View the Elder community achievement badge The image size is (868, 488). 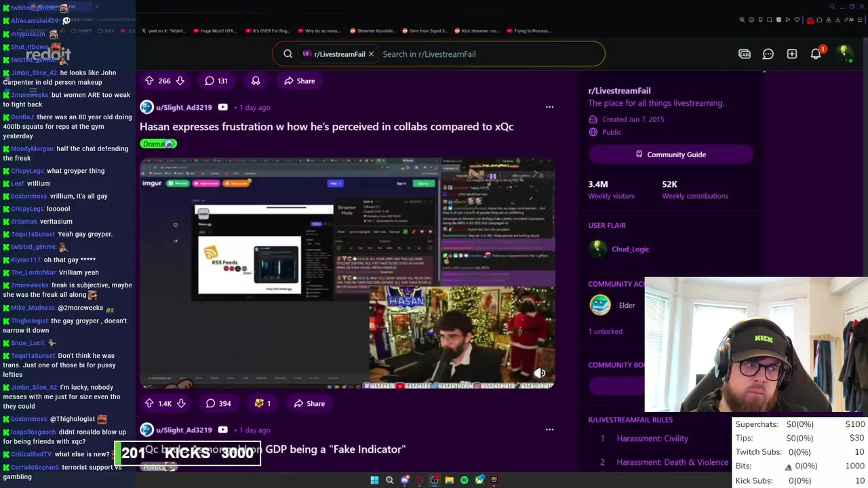coord(600,305)
